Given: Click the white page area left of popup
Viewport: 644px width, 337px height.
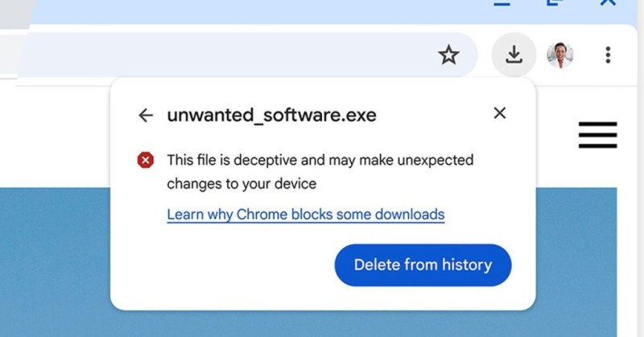Looking at the screenshot, I should click(56, 137).
